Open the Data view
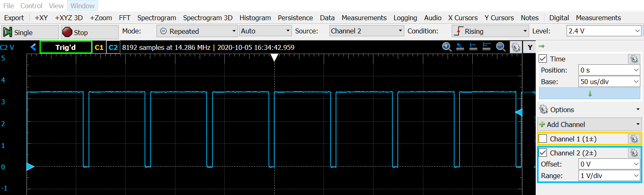644x195 pixels. [x=327, y=18]
